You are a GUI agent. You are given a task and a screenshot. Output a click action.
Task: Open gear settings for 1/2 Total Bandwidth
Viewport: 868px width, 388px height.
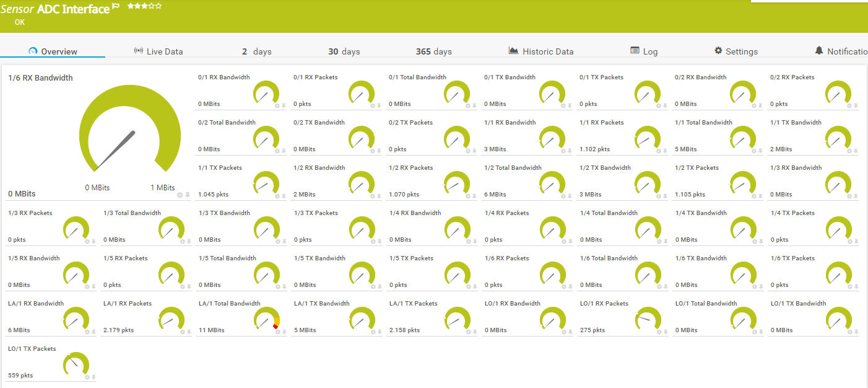click(x=563, y=196)
